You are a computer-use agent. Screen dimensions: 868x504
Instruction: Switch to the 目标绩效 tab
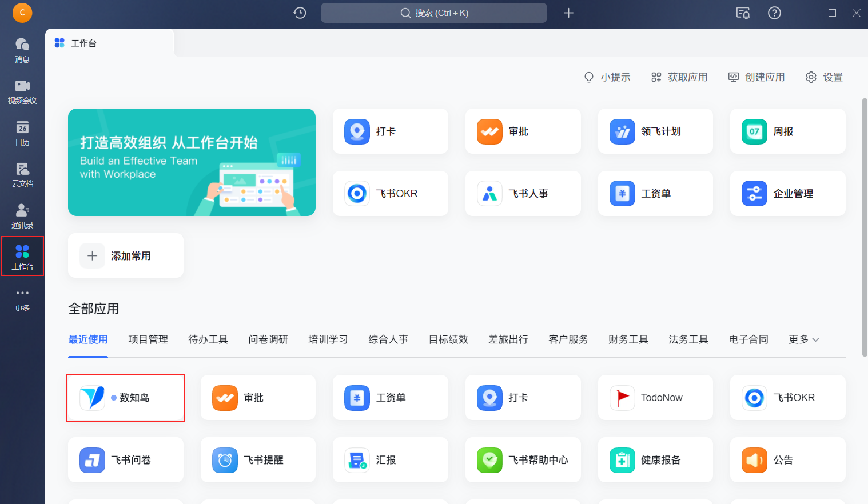(448, 339)
